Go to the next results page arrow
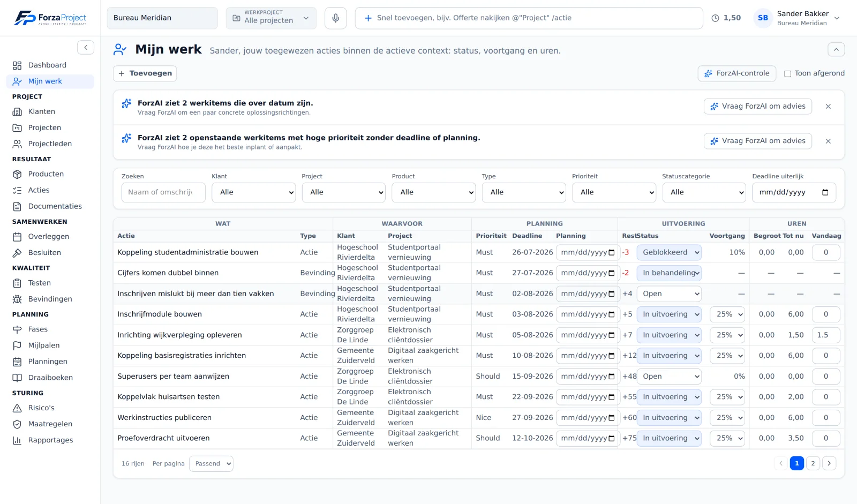Image resolution: width=857 pixels, height=504 pixels. [829, 464]
